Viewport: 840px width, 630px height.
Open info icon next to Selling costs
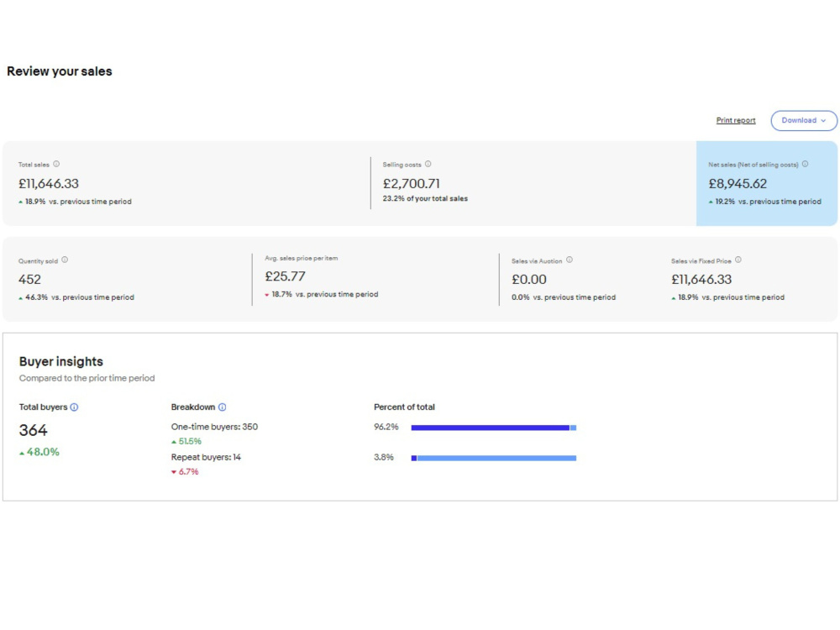(428, 164)
